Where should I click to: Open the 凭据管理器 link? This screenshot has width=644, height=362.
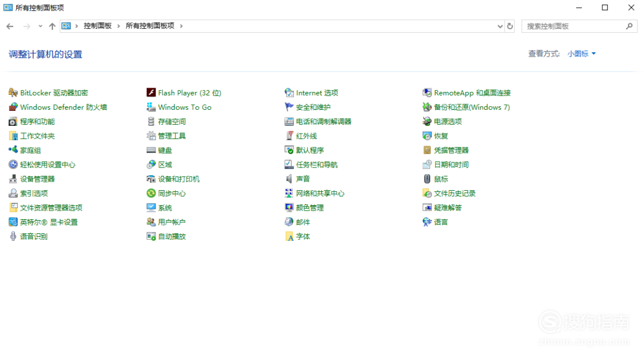tap(451, 150)
